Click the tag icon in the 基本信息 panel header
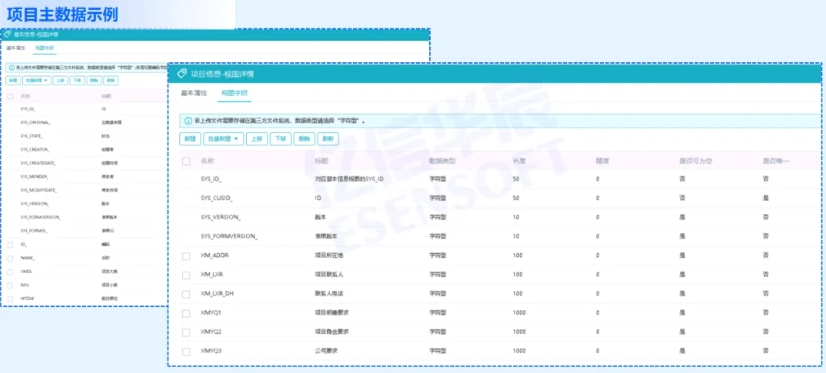826x373 pixels. point(7,34)
